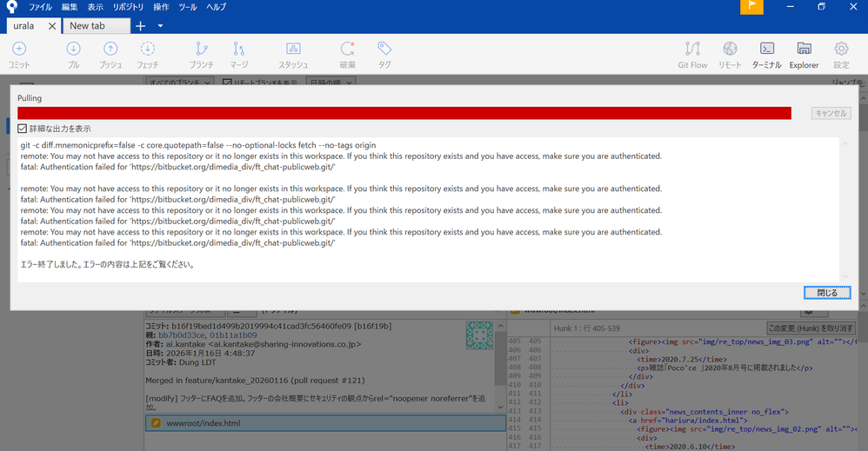The height and width of the screenshot is (451, 868).
Task: Open the Remote (リモート) icon
Action: point(730,49)
